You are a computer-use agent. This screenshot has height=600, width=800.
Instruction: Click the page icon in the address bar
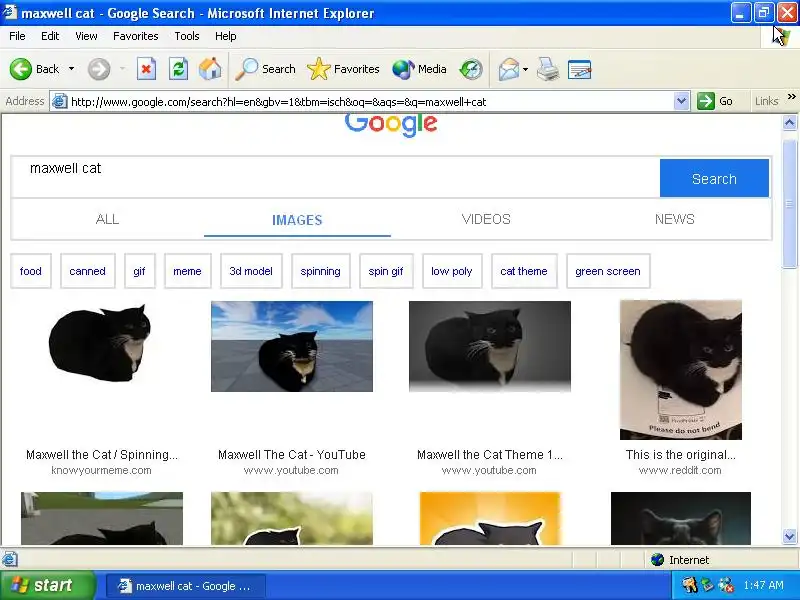(60, 102)
